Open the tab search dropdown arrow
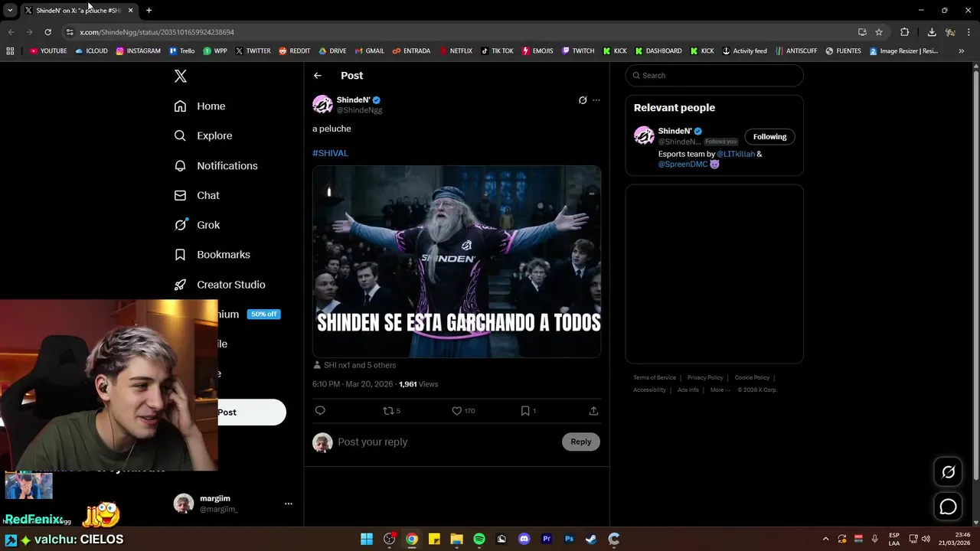The height and width of the screenshot is (551, 980). (10, 10)
